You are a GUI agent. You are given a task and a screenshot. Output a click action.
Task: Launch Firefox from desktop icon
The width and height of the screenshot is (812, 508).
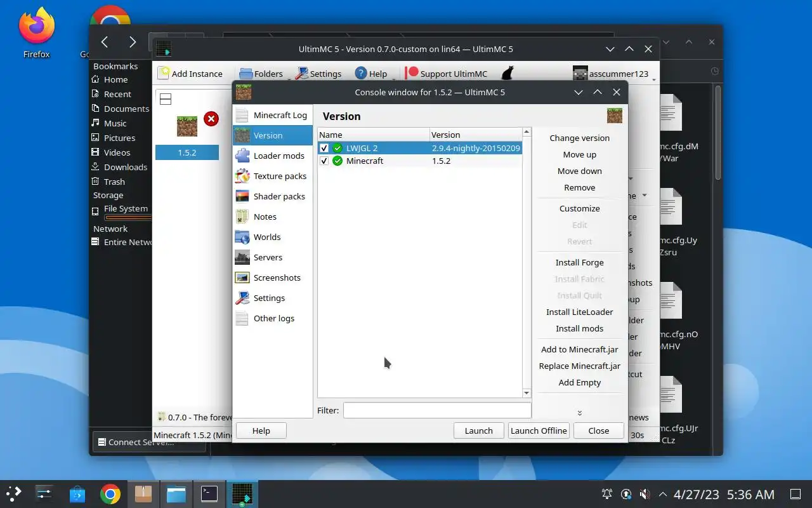(36, 33)
